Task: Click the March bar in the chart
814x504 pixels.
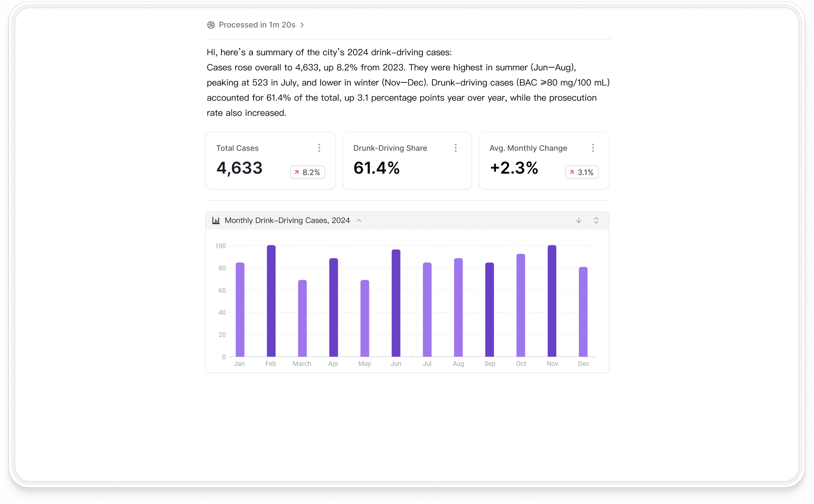Action: pyautogui.click(x=302, y=318)
